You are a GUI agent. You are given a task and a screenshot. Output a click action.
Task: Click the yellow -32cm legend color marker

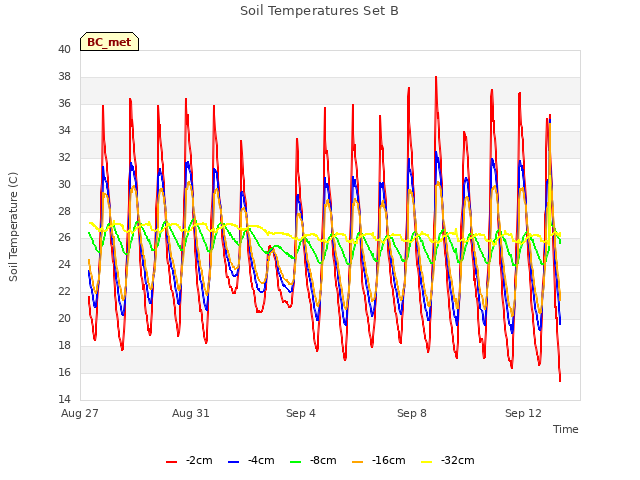point(427,462)
